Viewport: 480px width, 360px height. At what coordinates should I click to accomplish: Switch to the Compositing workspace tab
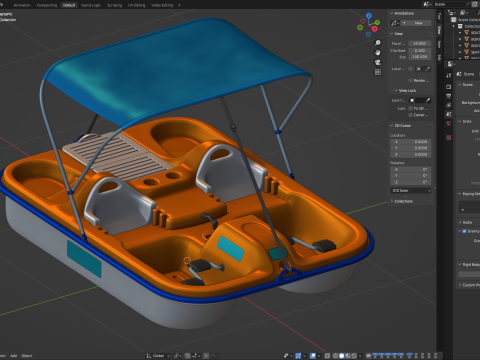[x=47, y=5]
